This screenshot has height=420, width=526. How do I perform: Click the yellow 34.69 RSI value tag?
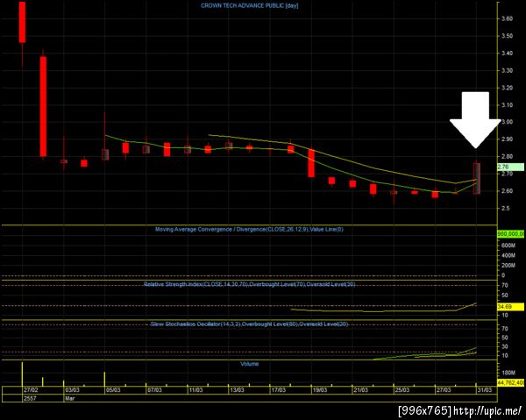pos(510,307)
